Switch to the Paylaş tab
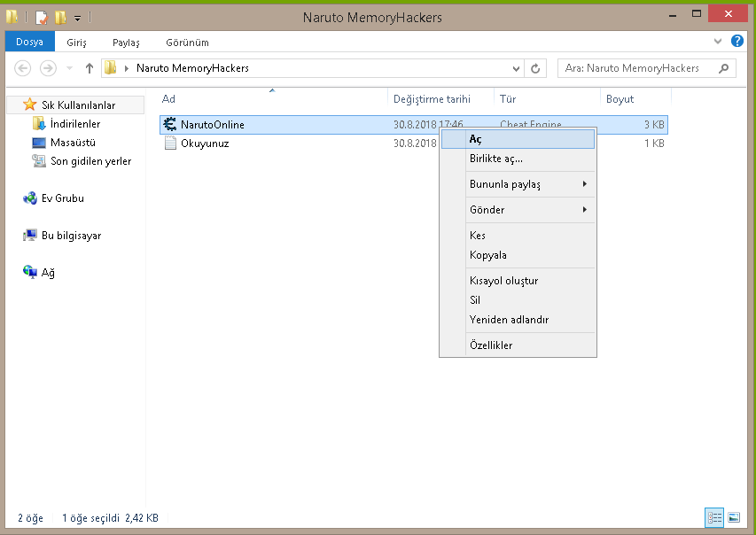 click(x=126, y=43)
